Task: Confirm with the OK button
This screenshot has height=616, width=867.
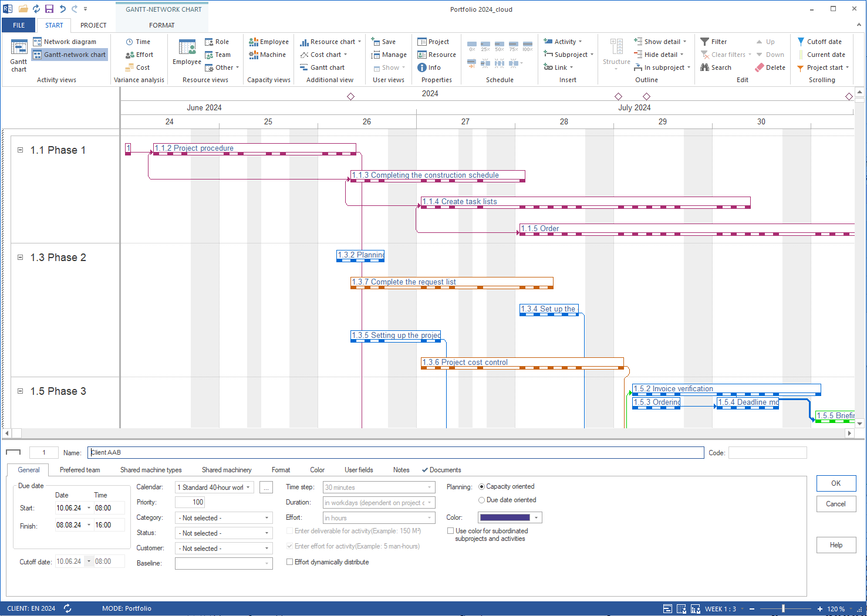Action: (x=836, y=483)
